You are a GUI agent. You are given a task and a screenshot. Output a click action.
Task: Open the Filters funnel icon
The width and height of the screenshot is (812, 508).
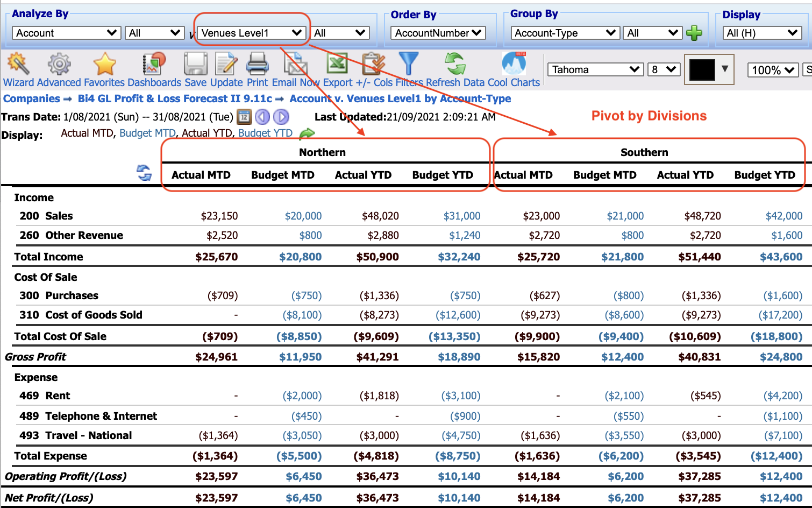pyautogui.click(x=409, y=63)
